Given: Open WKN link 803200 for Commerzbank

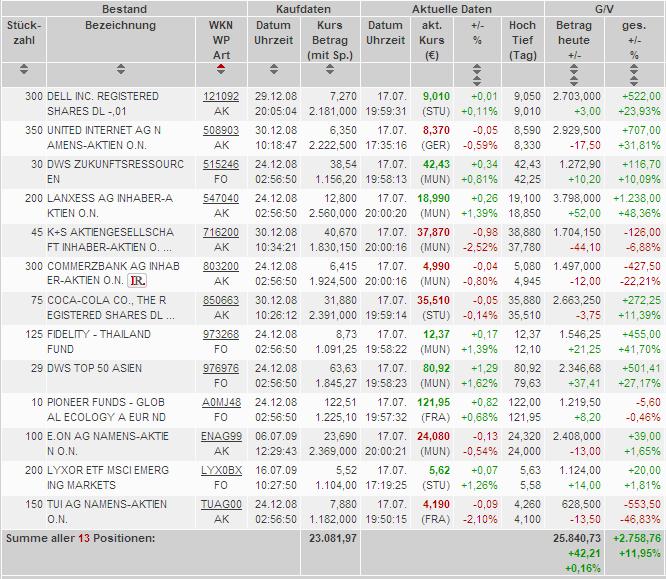Looking at the screenshot, I should point(221,266).
